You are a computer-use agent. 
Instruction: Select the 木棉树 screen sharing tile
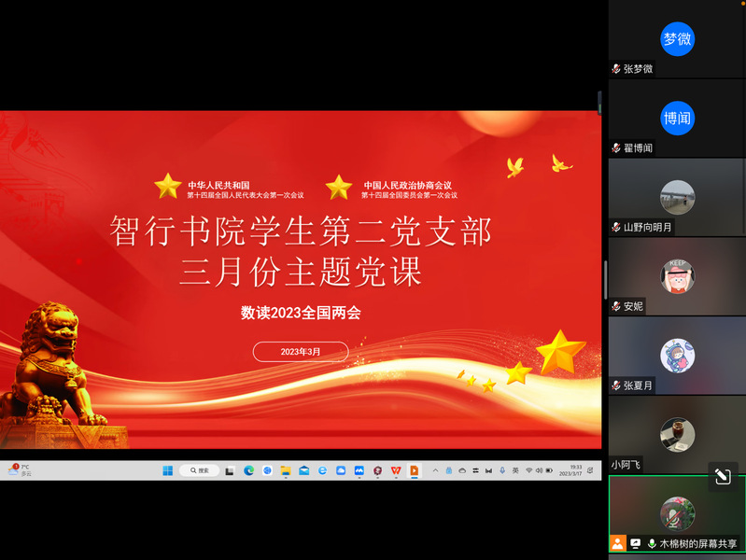click(x=677, y=513)
